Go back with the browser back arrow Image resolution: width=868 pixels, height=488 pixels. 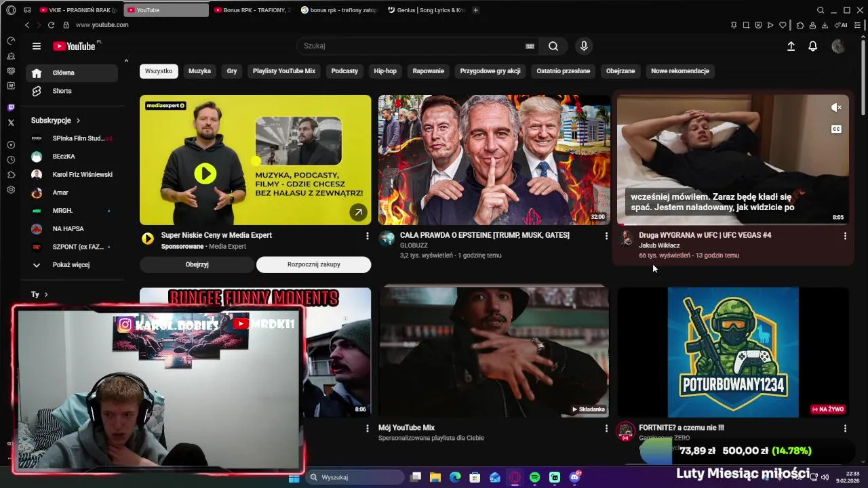[x=27, y=25]
